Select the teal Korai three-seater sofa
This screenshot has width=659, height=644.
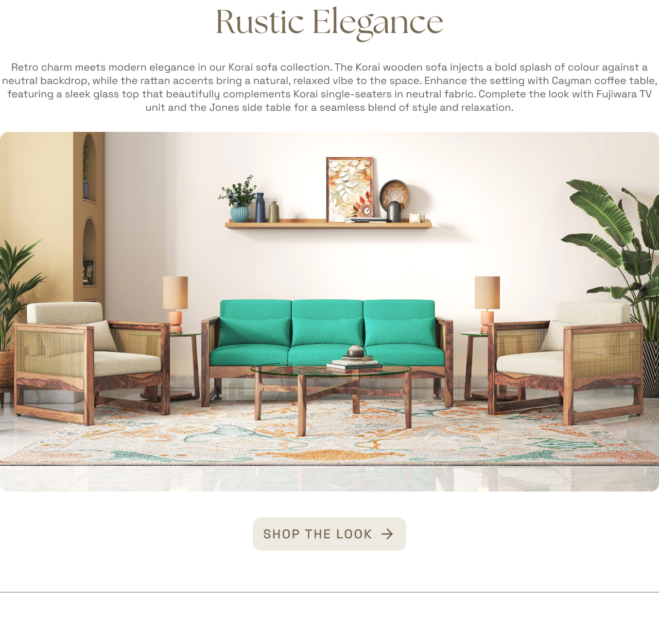(327, 350)
